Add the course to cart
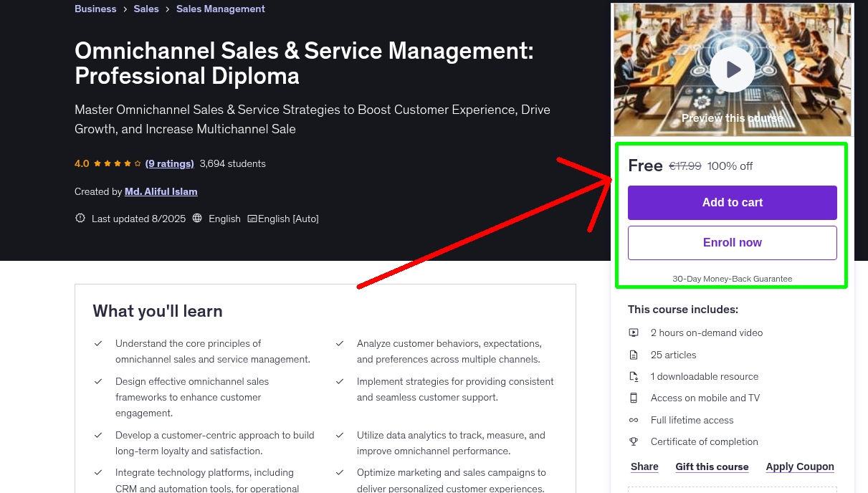The image size is (868, 493). click(x=732, y=203)
